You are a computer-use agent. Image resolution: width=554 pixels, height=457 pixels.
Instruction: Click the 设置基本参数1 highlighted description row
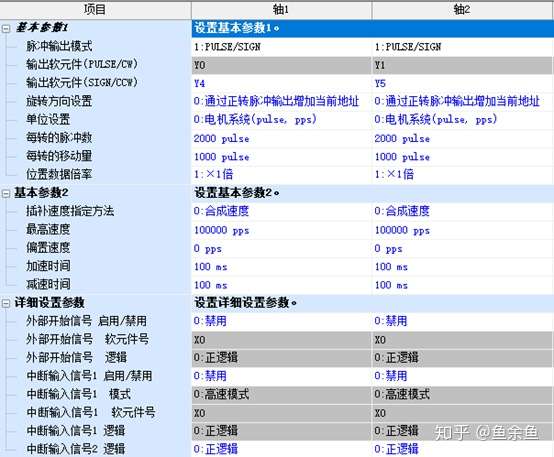[372, 28]
